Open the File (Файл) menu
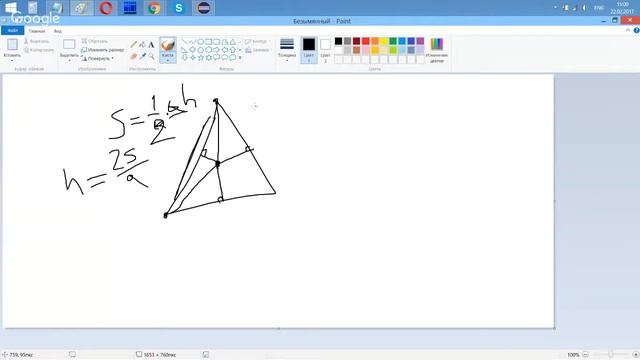Screen dimensions: 640x360 coord(13,31)
